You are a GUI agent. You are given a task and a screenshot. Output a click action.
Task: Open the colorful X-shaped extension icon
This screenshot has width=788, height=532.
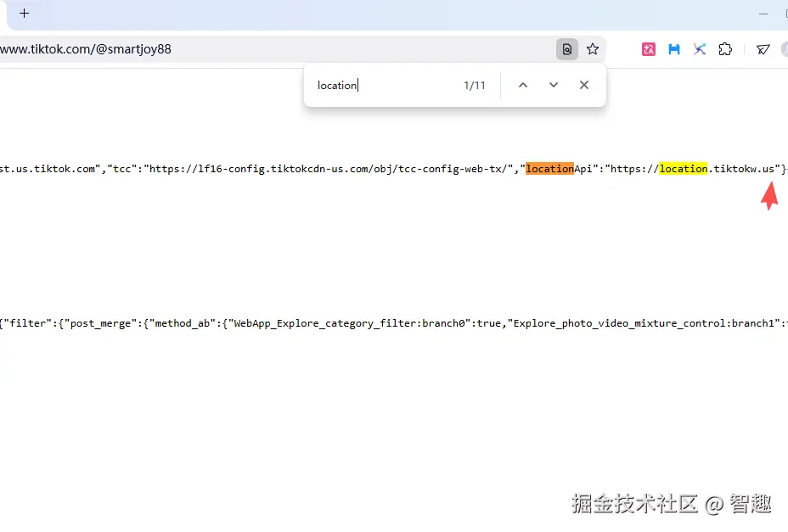[700, 49]
